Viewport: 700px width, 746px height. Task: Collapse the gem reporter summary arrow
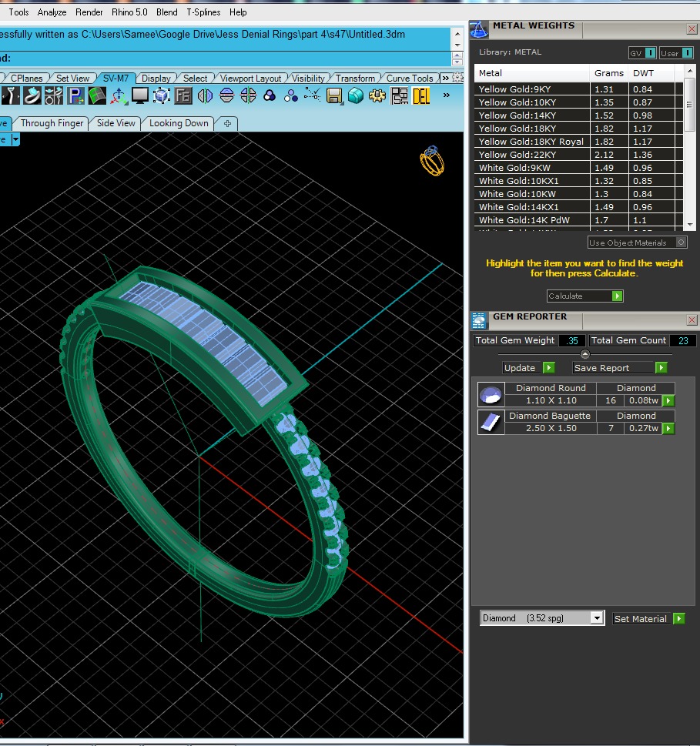(x=585, y=354)
